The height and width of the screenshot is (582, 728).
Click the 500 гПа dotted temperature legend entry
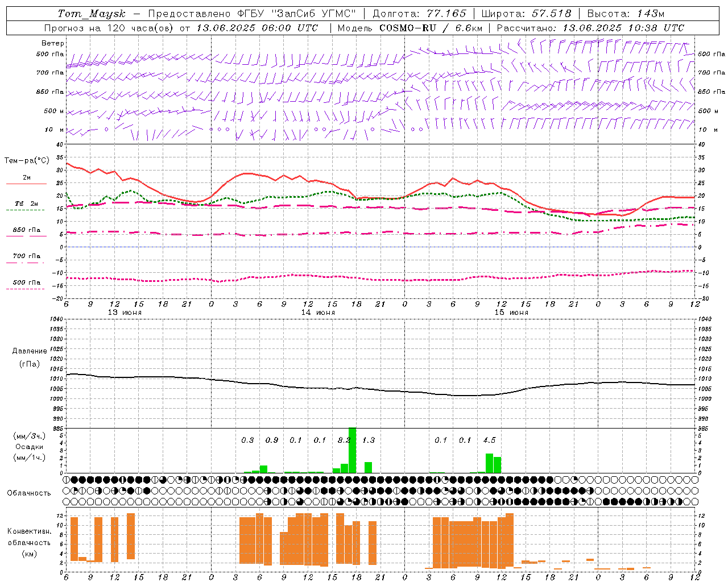coord(27,282)
